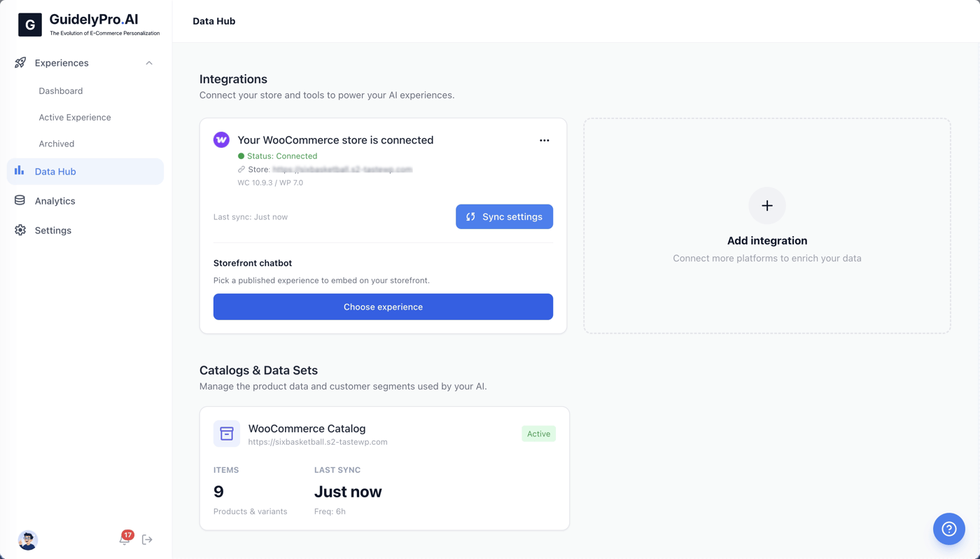Collapse the Experiences section chevron
The image size is (980, 559).
[x=149, y=63]
